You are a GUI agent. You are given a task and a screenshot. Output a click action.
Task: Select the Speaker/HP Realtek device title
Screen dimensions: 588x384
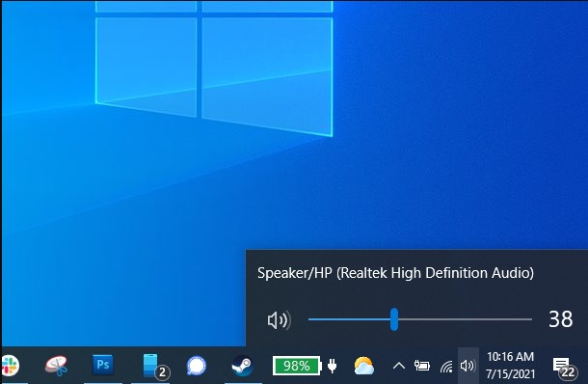(x=395, y=273)
